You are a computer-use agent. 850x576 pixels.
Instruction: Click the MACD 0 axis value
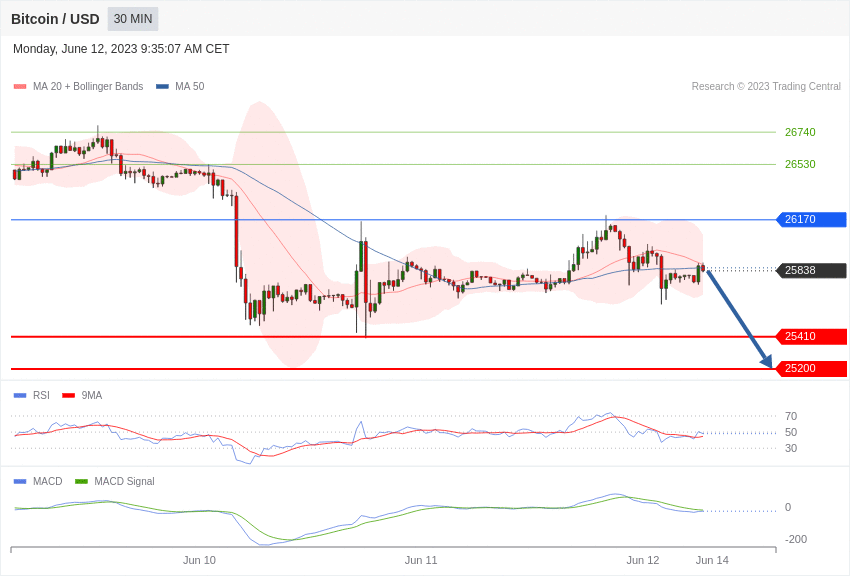(x=788, y=507)
